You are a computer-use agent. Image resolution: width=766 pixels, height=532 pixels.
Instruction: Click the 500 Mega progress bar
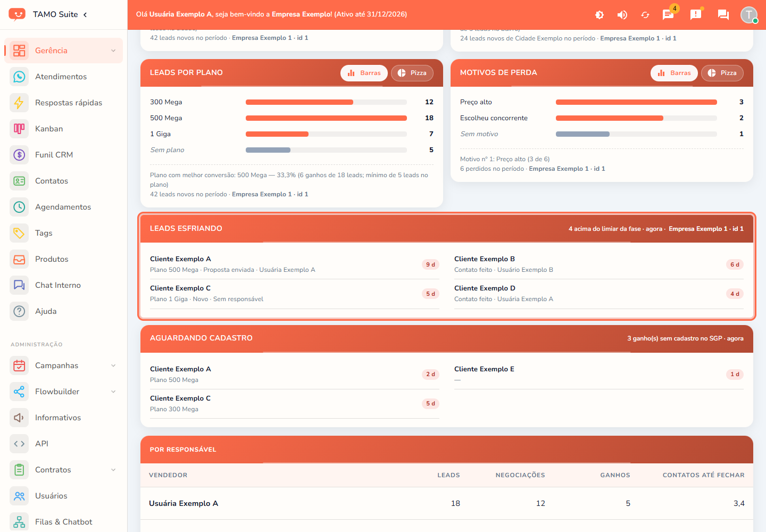[326, 118]
